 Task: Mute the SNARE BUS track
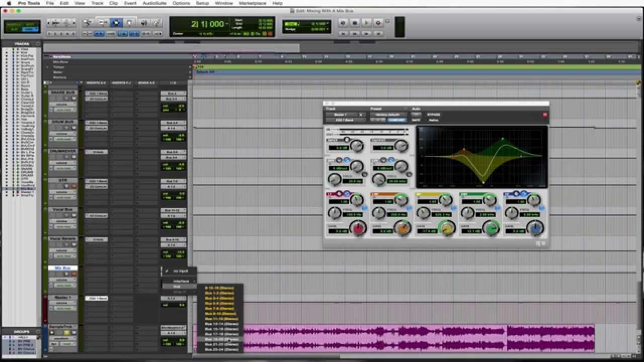tap(73, 99)
